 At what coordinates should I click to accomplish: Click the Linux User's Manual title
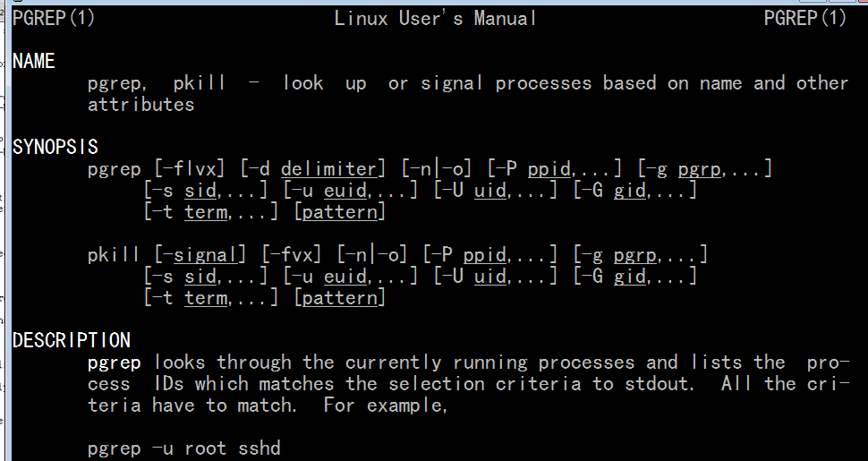[x=435, y=18]
